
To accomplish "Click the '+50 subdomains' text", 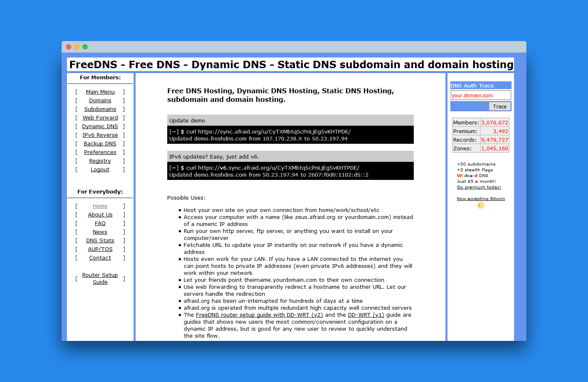I will click(476, 164).
